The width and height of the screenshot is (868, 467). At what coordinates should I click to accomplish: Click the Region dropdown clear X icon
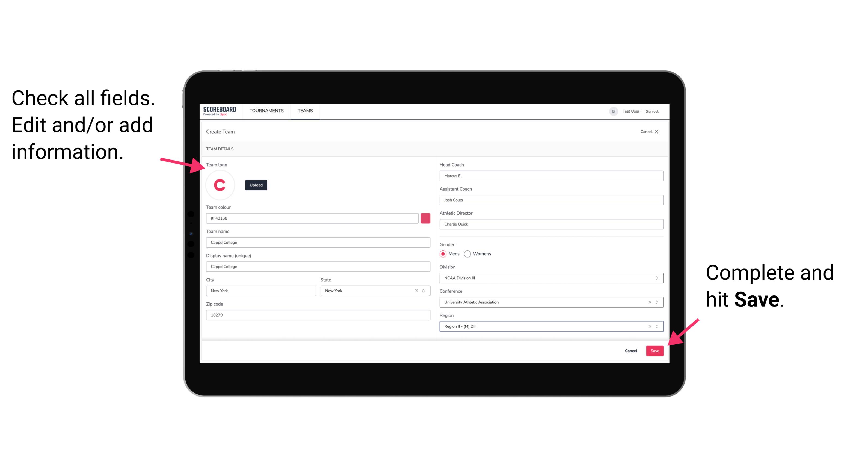coord(649,327)
